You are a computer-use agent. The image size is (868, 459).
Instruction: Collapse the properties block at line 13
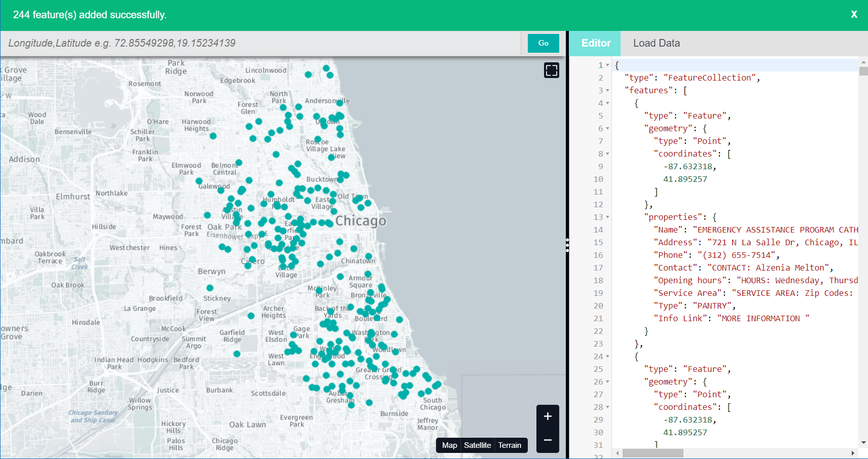tap(607, 217)
